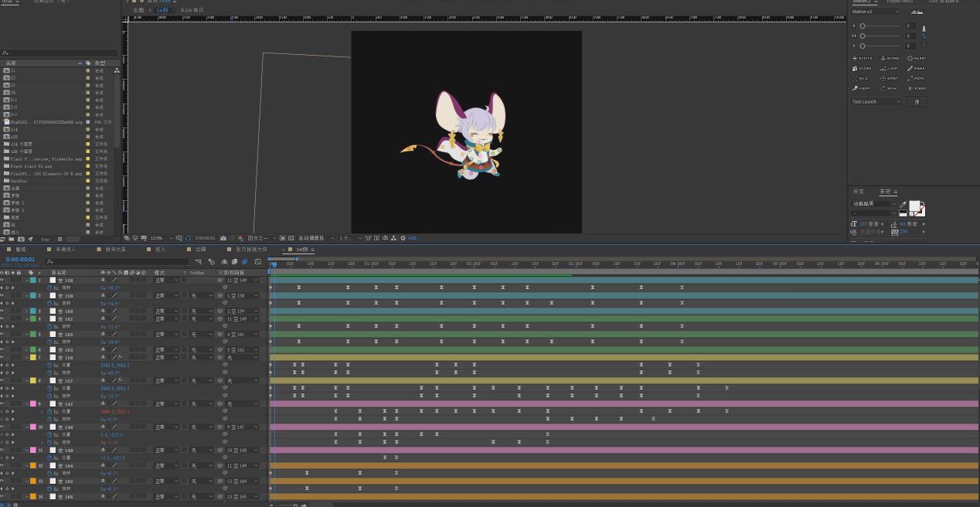
Task: Click the eyedropper in the Character panel
Action: point(903,205)
